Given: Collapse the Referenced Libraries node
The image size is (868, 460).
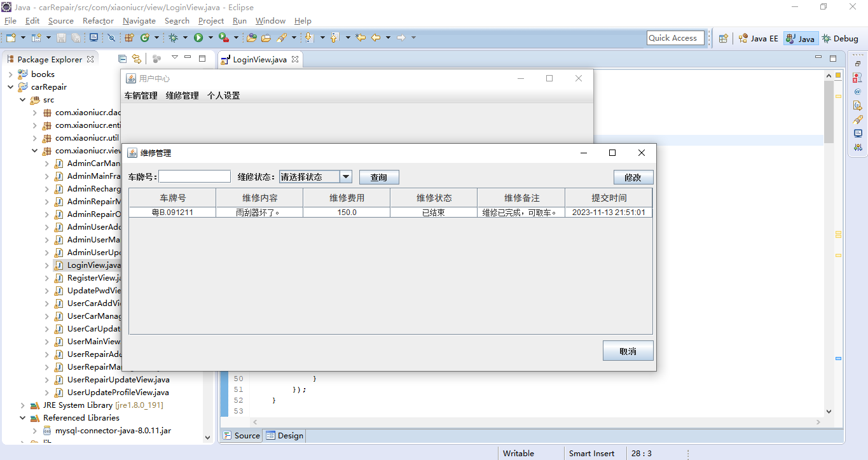Looking at the screenshot, I should click(x=22, y=418).
